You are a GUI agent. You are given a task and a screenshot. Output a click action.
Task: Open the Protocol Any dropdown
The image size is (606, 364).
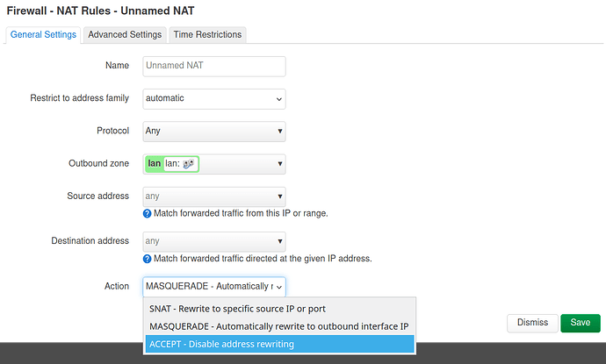coord(214,132)
